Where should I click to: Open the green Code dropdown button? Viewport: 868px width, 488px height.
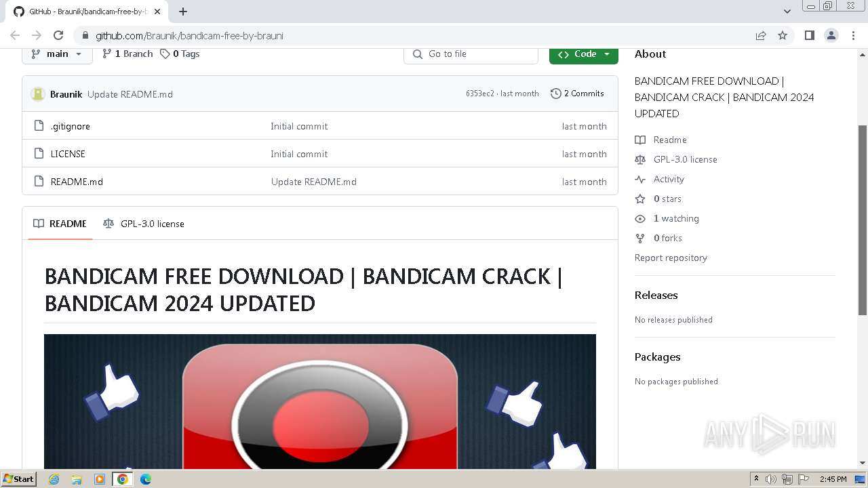[x=584, y=54]
